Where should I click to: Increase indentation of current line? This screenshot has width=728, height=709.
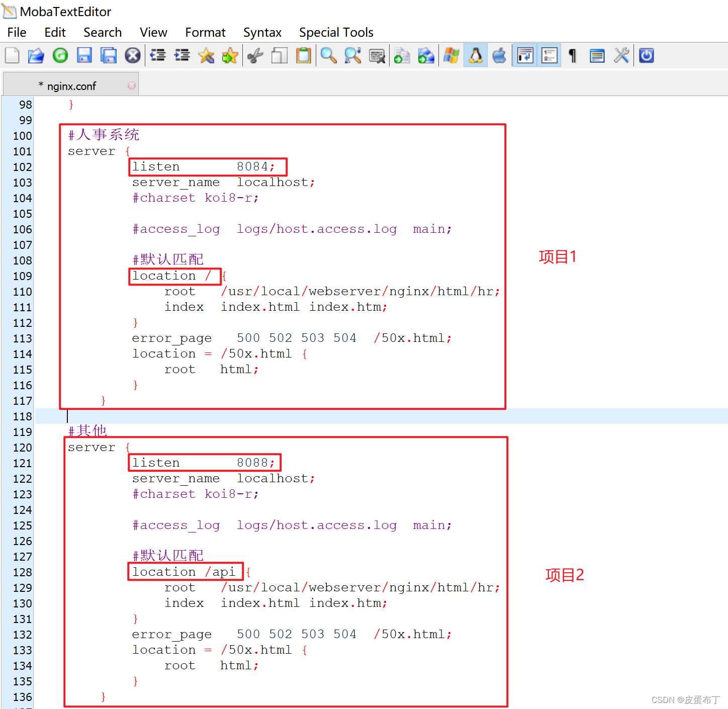(x=181, y=55)
